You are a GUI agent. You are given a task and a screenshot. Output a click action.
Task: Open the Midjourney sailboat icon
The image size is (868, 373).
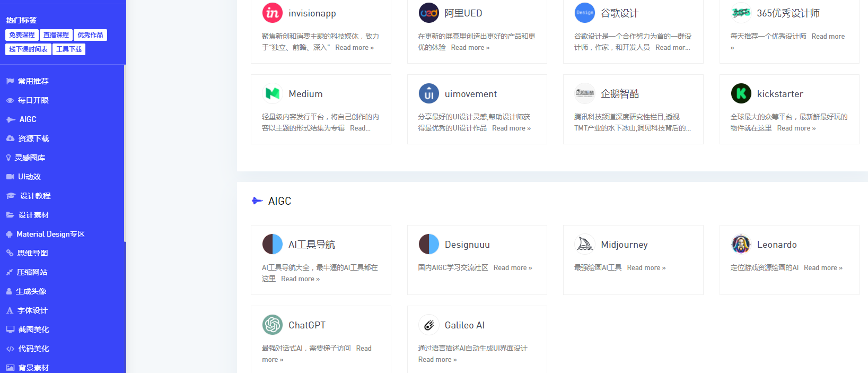pyautogui.click(x=584, y=244)
